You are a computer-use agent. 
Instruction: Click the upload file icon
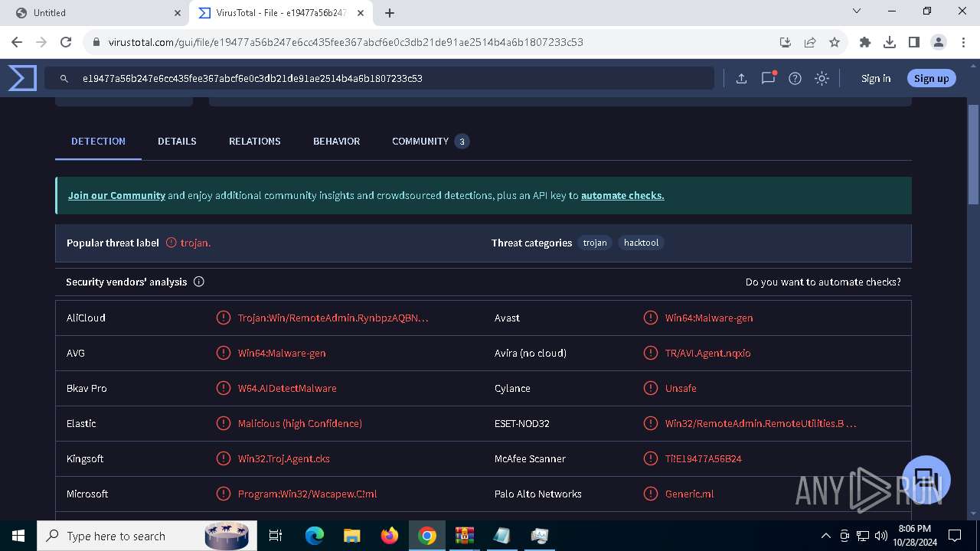pos(741,78)
